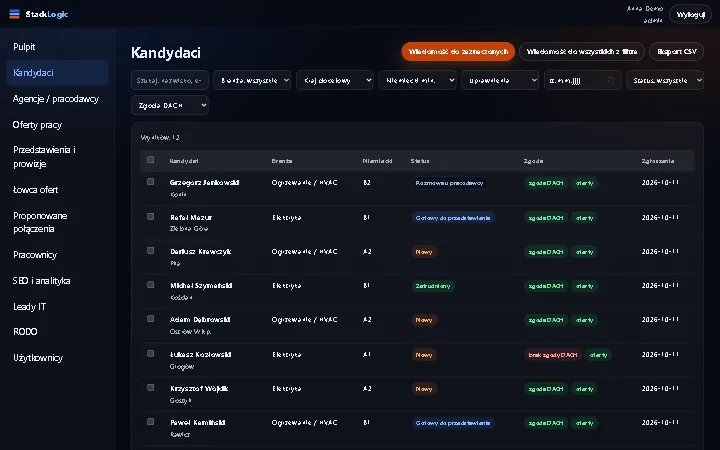Expand the Kraj docelowy dropdown

(335, 80)
